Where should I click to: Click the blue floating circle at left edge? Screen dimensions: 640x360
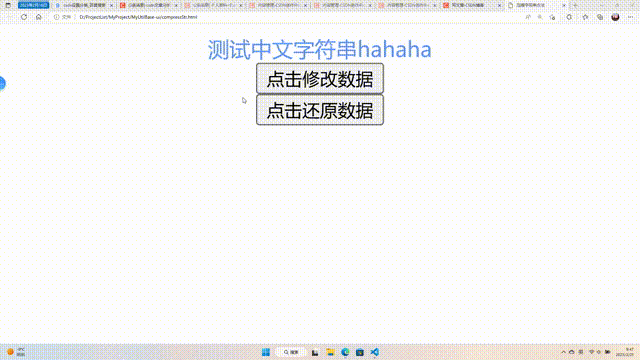click(2, 84)
